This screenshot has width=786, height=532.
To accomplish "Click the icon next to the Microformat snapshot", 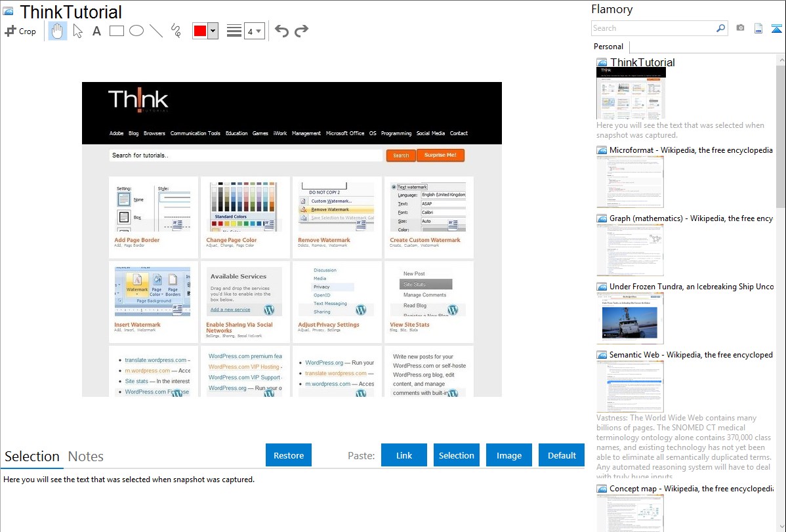I will pos(602,150).
